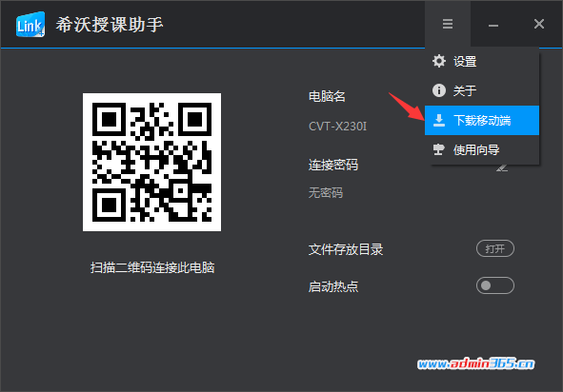Open 使用向导 from the menu

point(482,149)
